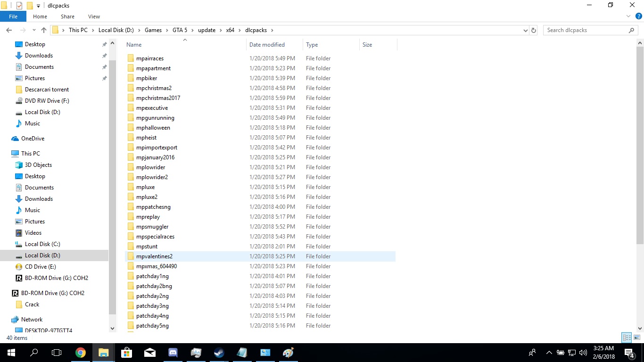Screen dimensions: 644x362
Task: Select Videos in navigation pane
Action: click(33, 233)
